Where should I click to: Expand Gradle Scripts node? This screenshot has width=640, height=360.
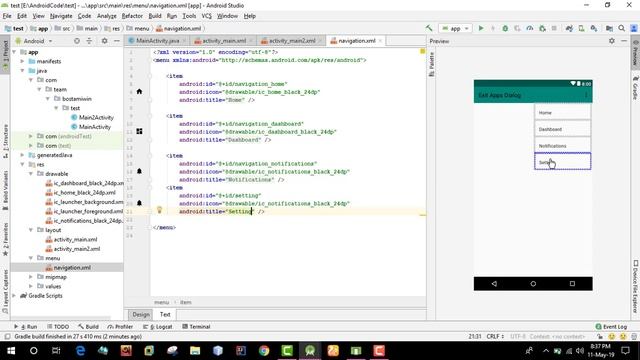[15, 296]
